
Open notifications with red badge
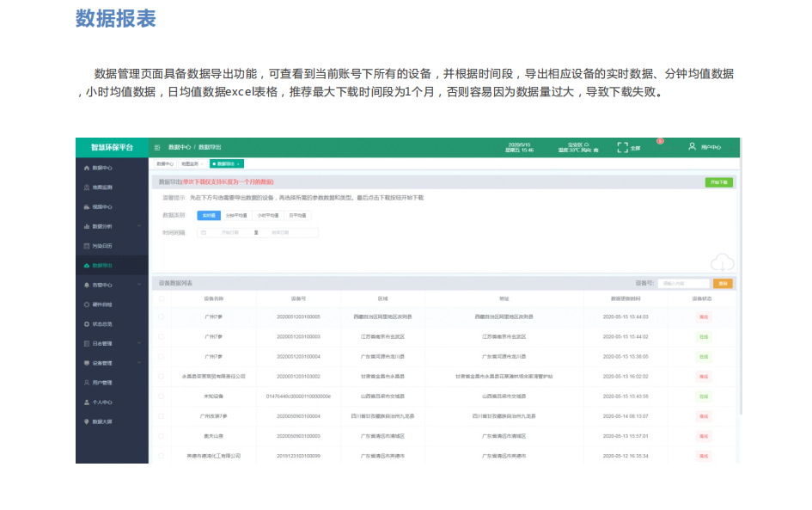pyautogui.click(x=660, y=142)
